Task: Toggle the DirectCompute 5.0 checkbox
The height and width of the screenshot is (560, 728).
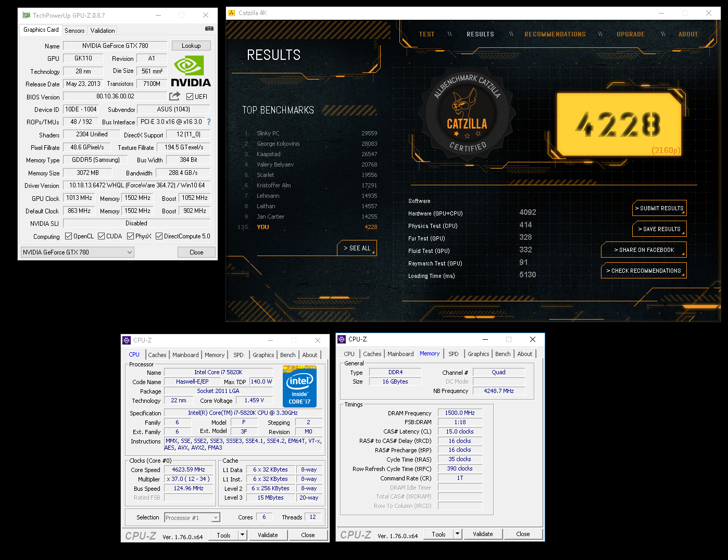Action: click(x=159, y=236)
